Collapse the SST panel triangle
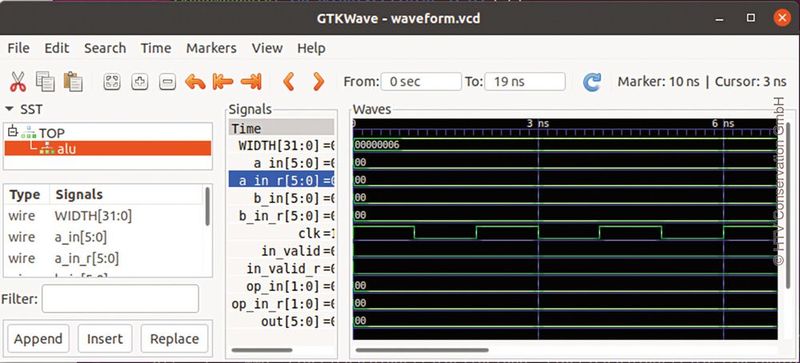 (10, 109)
